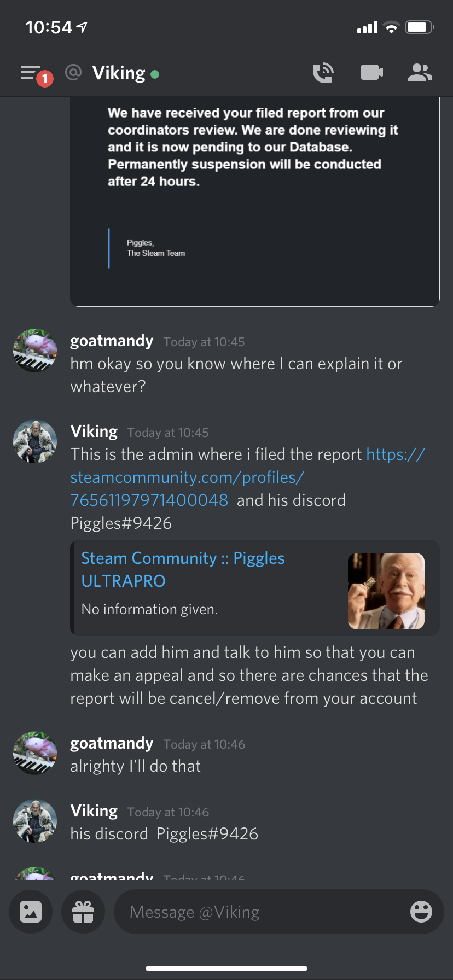453x980 pixels.
Task: Tap the unread notification badge
Action: click(45, 79)
